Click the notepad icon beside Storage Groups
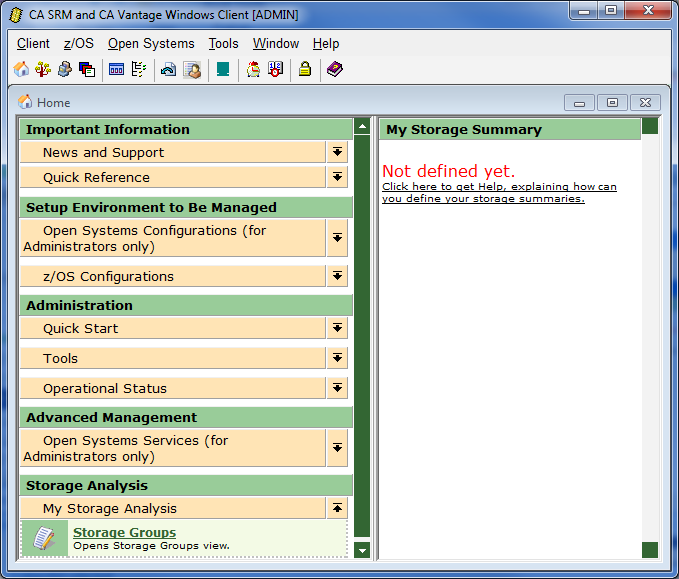Screen dimensions: 679x579 pyautogui.click(x=43, y=539)
